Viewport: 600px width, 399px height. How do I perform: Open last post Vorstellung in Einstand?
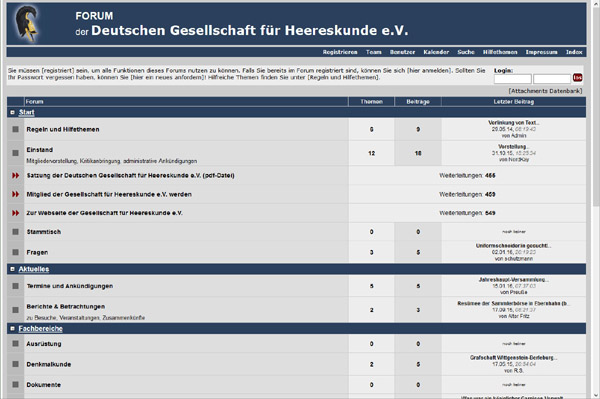click(x=514, y=147)
